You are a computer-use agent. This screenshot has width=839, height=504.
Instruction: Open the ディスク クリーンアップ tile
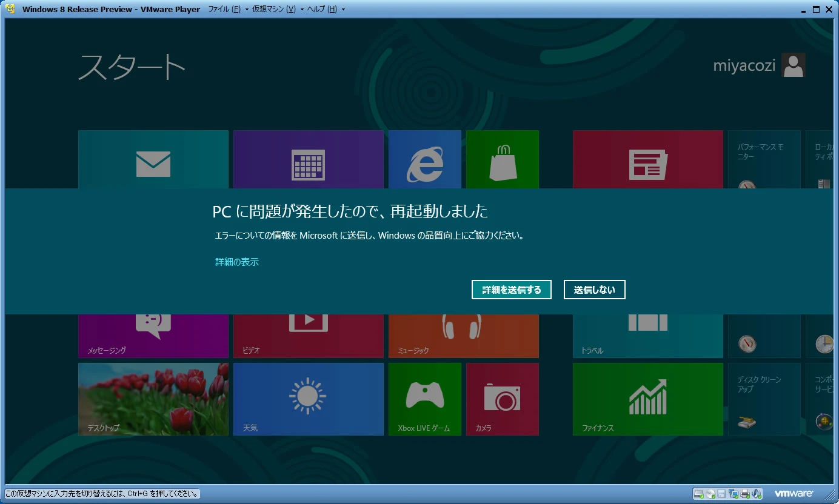764,399
